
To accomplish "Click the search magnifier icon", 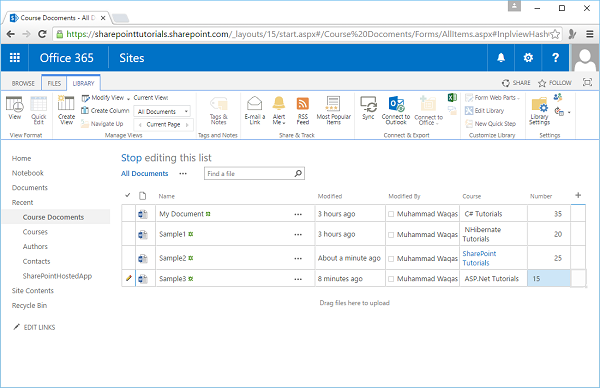I will click(x=298, y=173).
